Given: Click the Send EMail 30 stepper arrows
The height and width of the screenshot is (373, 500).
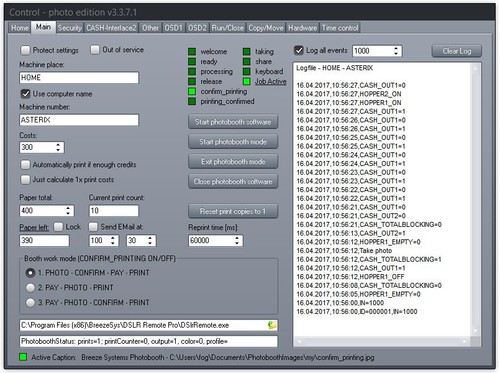Looking at the screenshot, I should tap(150, 241).
